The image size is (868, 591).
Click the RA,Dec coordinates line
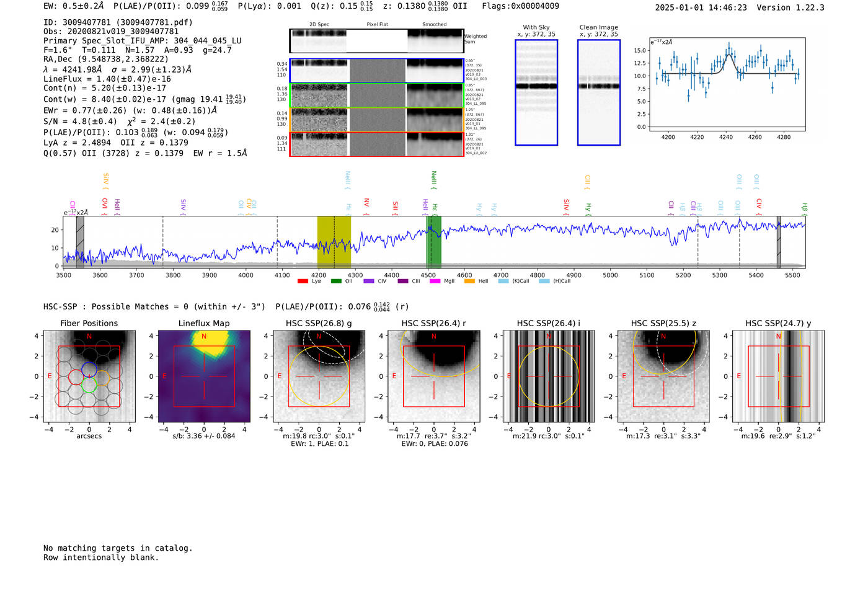click(x=106, y=60)
